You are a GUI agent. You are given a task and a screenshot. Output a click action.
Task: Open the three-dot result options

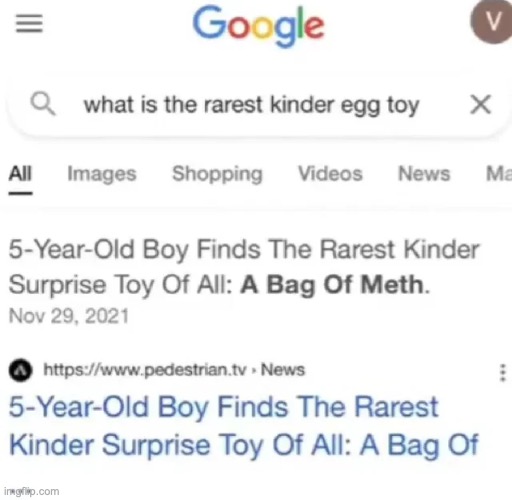503,372
